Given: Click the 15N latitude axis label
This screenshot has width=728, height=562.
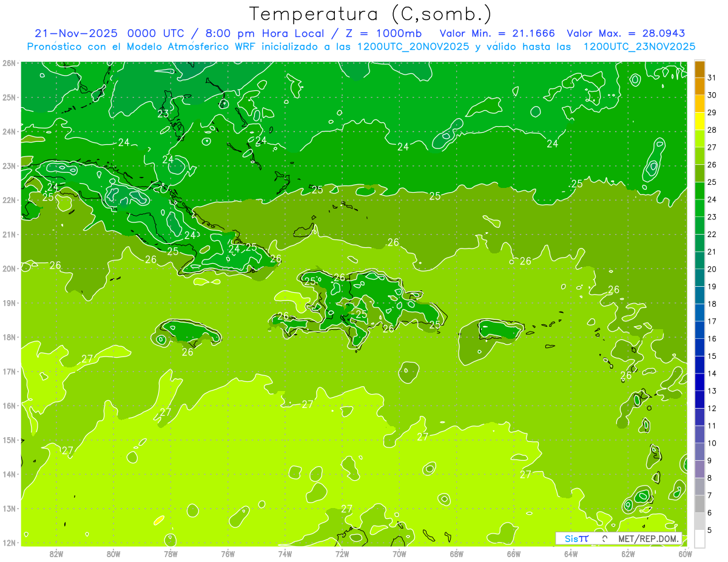Looking at the screenshot, I should coord(8,440).
